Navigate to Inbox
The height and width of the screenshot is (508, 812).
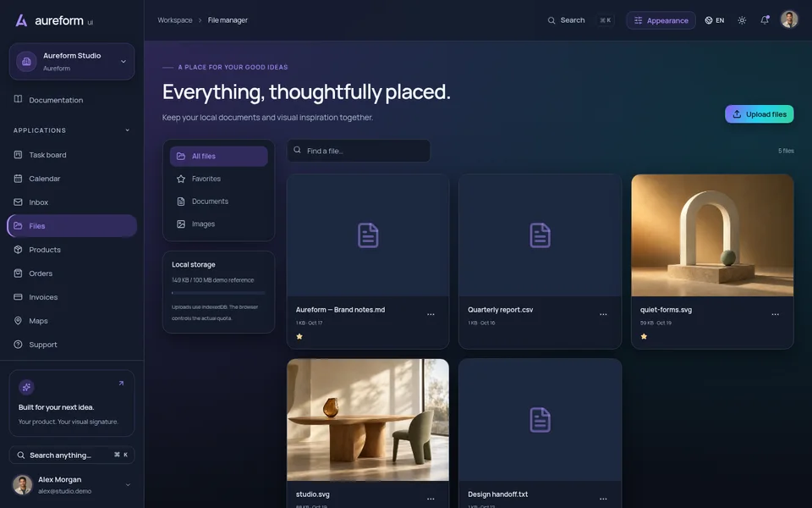pyautogui.click(x=72, y=202)
